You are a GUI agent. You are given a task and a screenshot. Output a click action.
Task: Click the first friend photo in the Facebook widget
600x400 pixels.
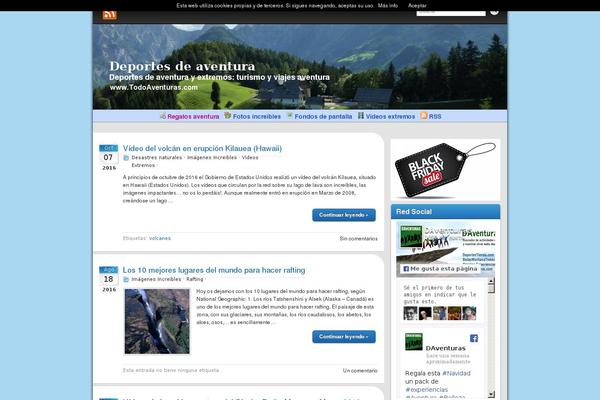coord(410,313)
